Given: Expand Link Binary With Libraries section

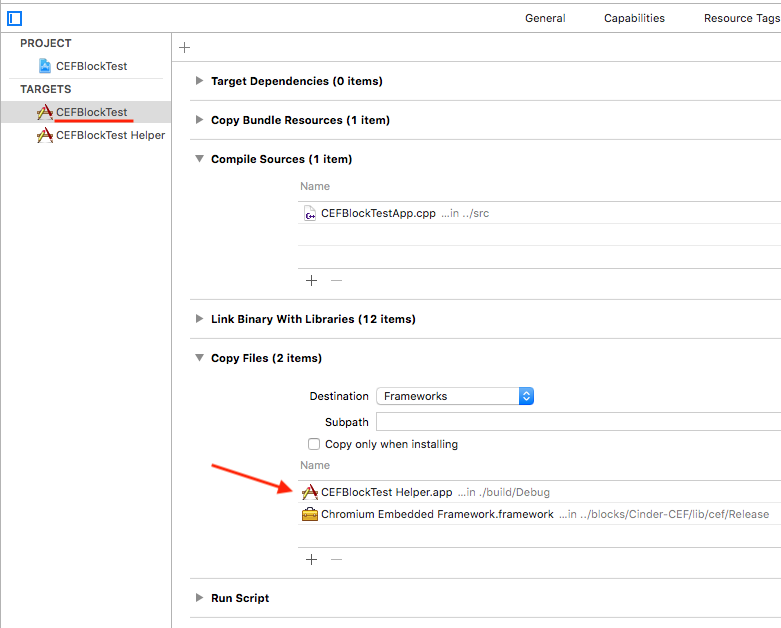Looking at the screenshot, I should coord(199,319).
